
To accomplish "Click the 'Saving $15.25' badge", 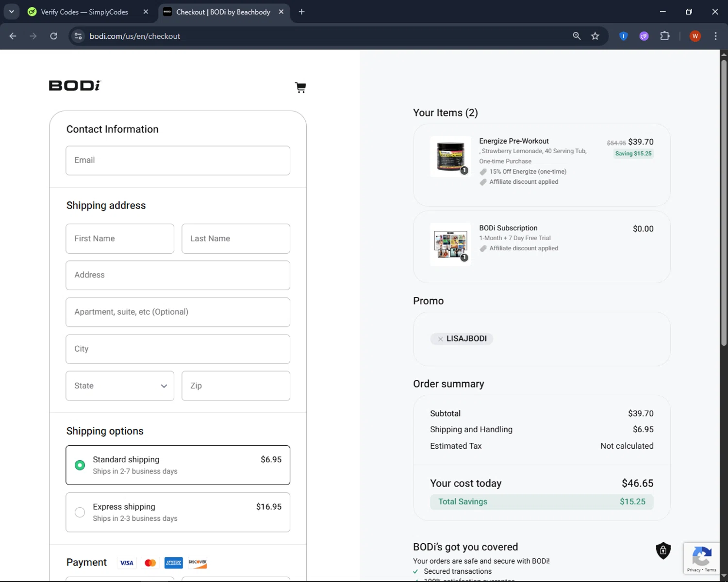I will point(633,154).
